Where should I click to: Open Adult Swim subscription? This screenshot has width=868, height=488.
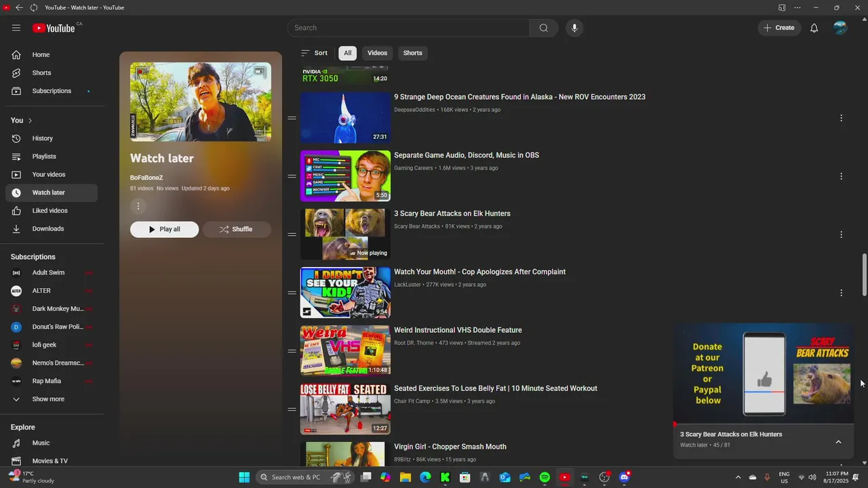[x=52, y=272]
